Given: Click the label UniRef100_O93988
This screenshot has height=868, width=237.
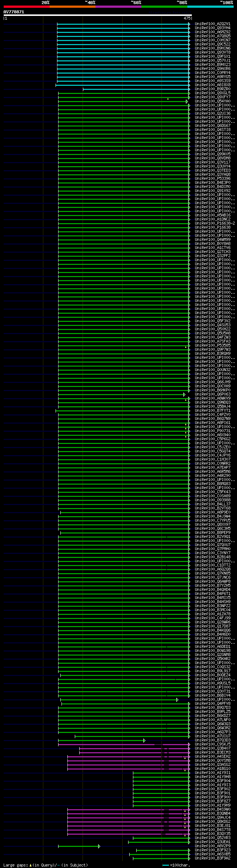Looking at the screenshot, I should pyautogui.click(x=213, y=500).
